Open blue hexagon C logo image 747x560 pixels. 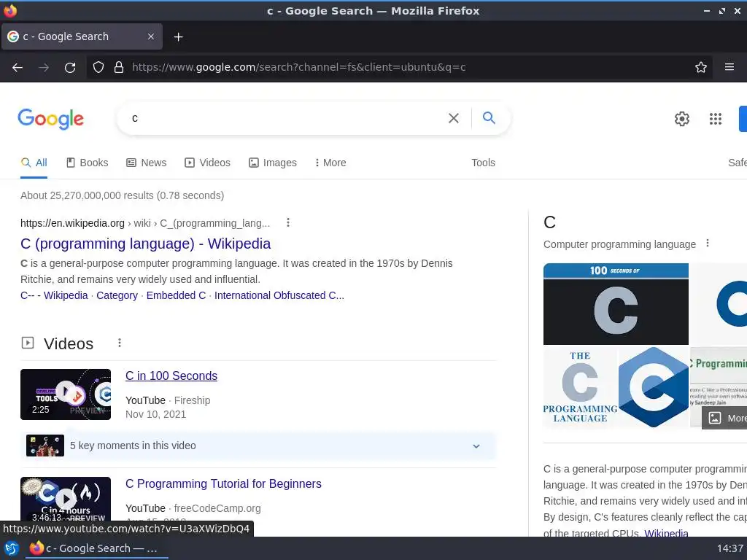point(653,386)
